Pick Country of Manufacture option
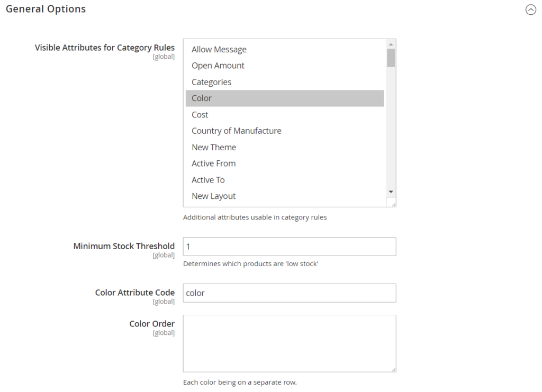This screenshot has height=392, width=542. (x=237, y=131)
